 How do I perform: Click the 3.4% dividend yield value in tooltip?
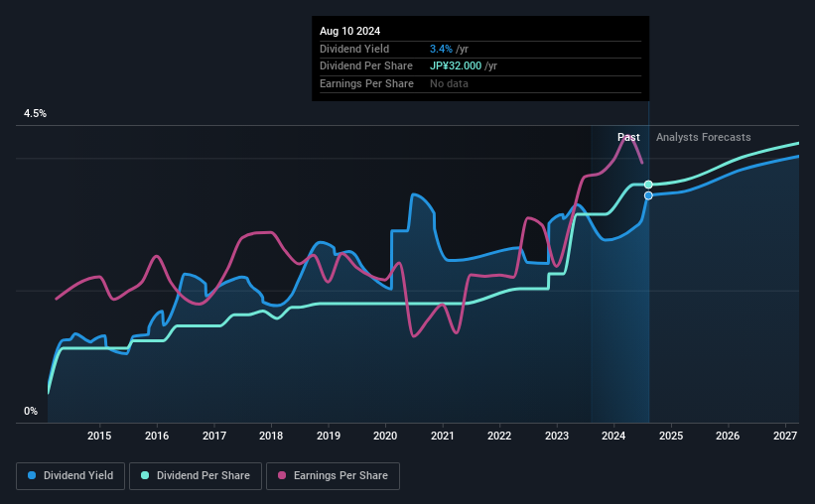[441, 49]
